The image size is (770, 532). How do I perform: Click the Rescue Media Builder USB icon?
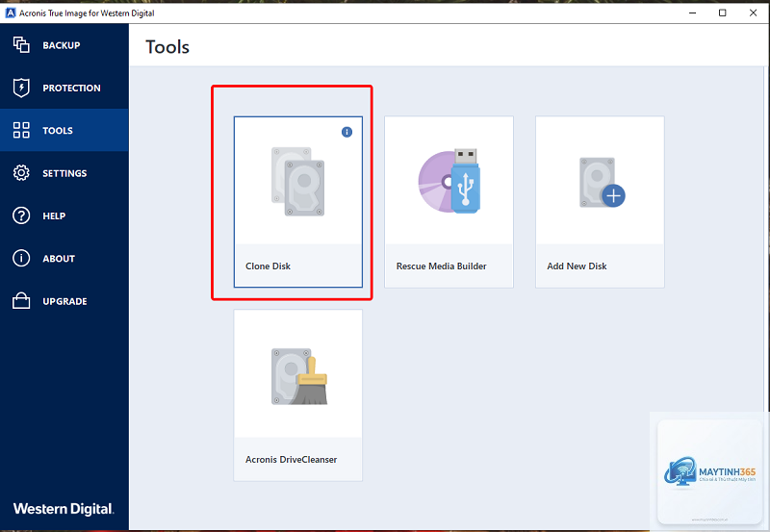click(449, 181)
